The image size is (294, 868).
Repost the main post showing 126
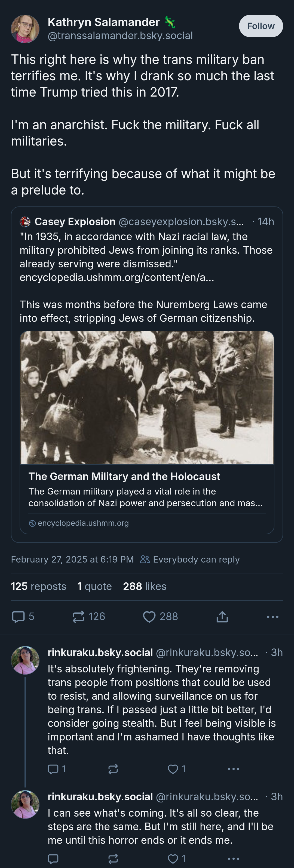(89, 617)
